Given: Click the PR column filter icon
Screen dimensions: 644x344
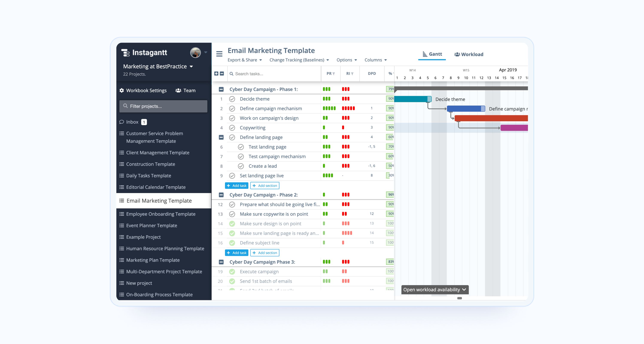Looking at the screenshot, I should [334, 74].
